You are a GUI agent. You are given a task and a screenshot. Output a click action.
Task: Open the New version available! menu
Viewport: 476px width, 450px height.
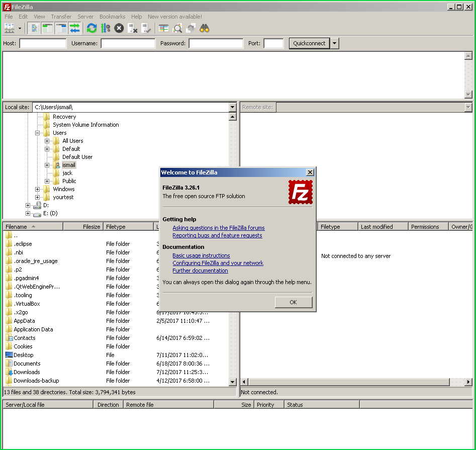pyautogui.click(x=175, y=17)
